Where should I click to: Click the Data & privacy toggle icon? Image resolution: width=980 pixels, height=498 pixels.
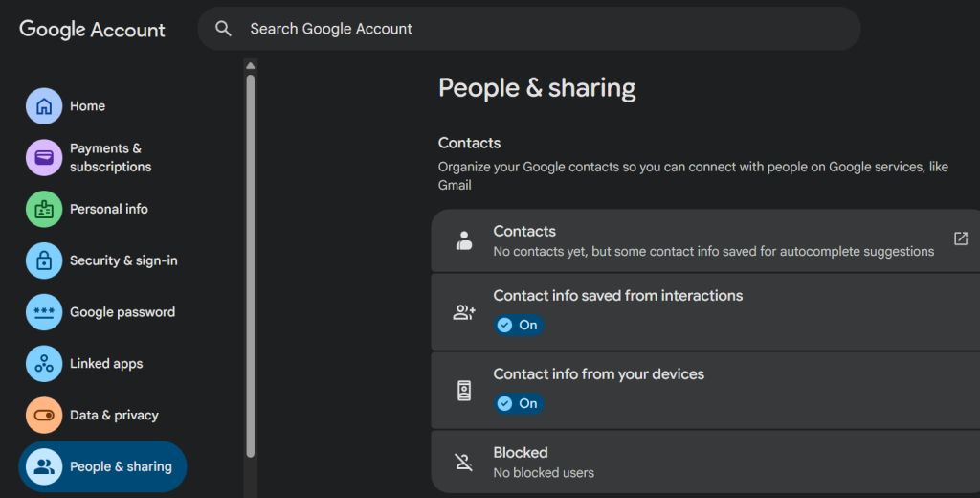tap(44, 415)
